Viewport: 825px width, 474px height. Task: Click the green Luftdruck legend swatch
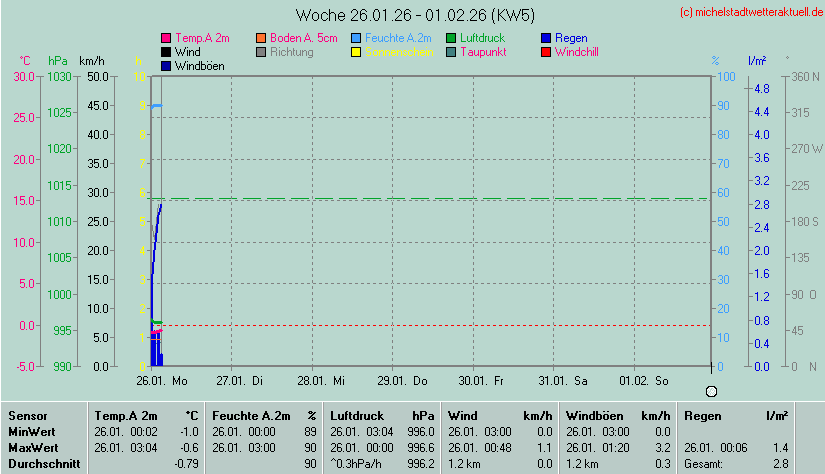(451, 38)
